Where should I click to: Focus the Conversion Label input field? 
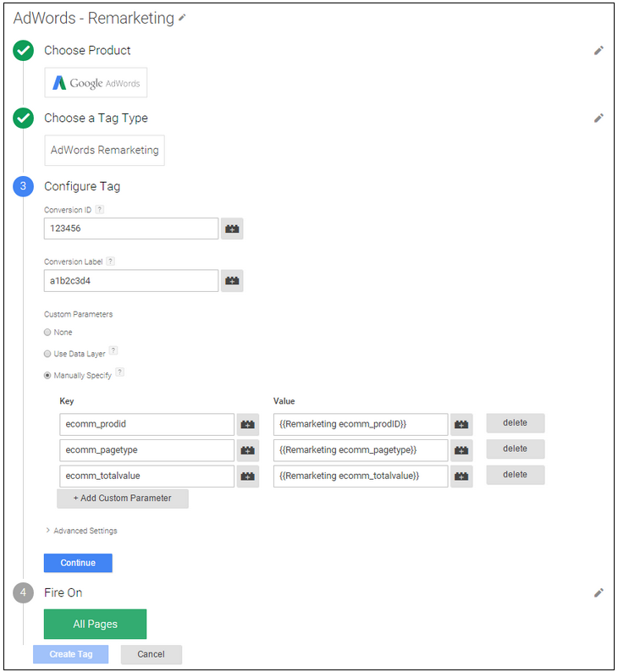(x=131, y=281)
